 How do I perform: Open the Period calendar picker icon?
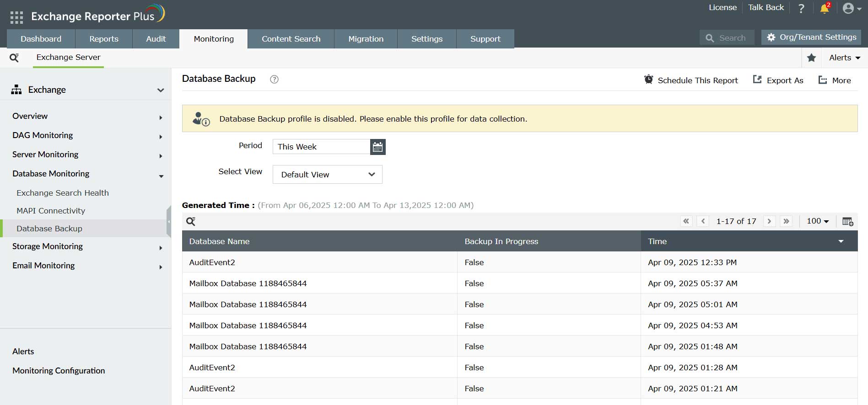(x=377, y=147)
